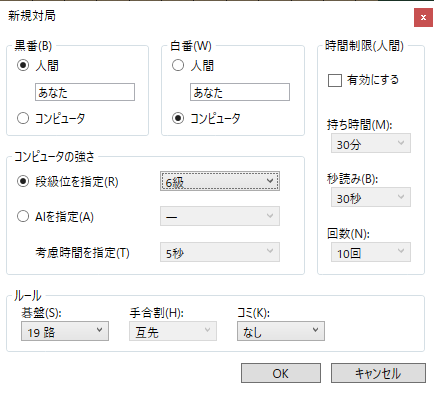
Task: Enable the 有効にする time limit checkbox
Action: click(x=335, y=80)
